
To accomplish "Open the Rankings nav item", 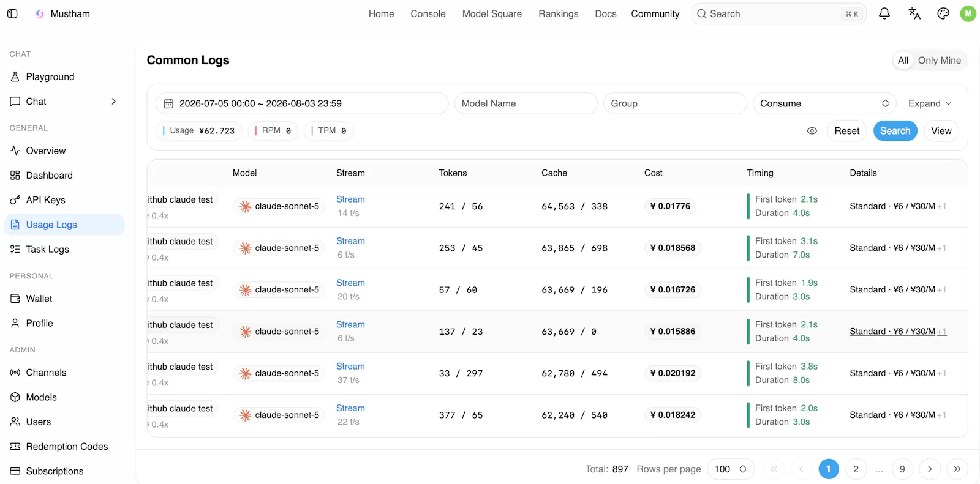I will 559,13.
